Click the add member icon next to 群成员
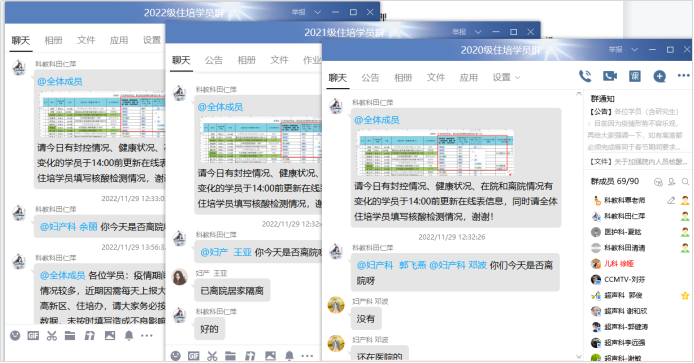The image size is (694, 363). pos(672,182)
